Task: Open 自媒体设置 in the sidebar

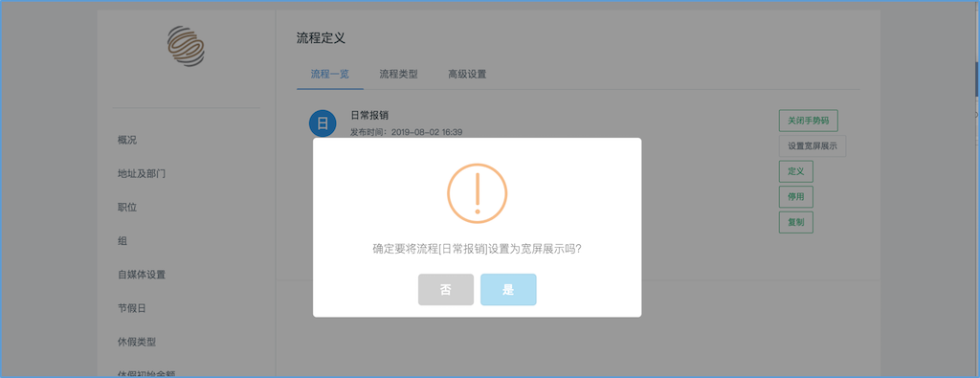Action: [x=142, y=275]
